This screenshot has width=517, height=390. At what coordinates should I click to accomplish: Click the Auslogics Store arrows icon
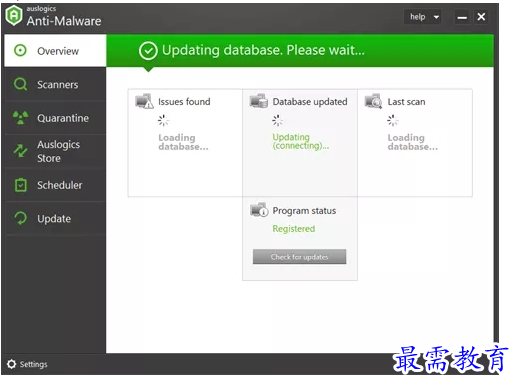click(20, 151)
